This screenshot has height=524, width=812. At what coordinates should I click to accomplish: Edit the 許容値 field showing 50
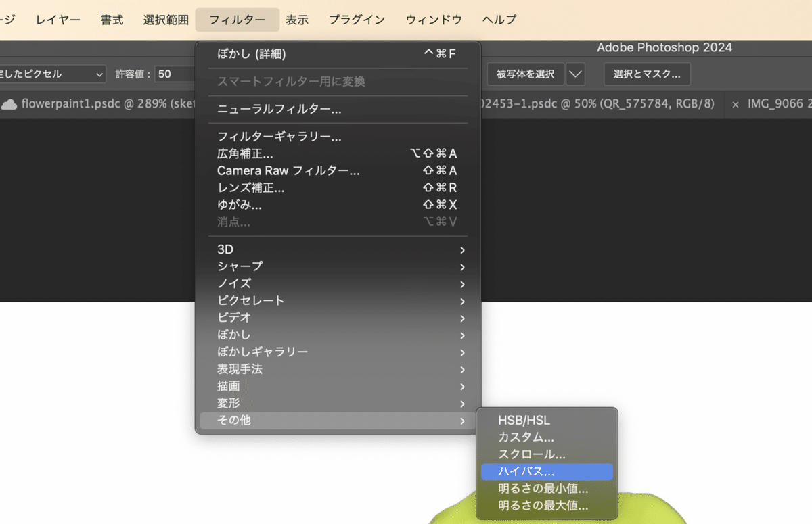(x=175, y=74)
